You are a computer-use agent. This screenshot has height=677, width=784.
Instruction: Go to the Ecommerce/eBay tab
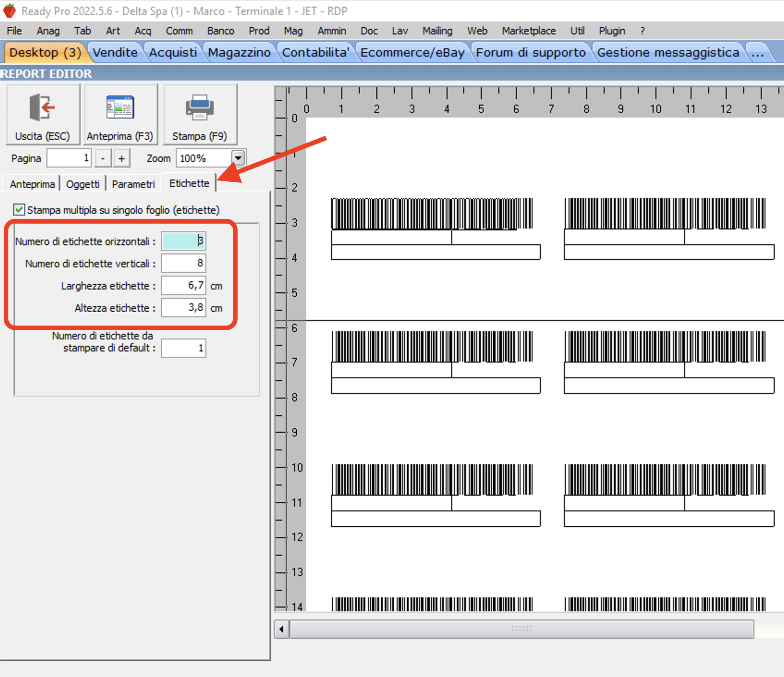[412, 52]
